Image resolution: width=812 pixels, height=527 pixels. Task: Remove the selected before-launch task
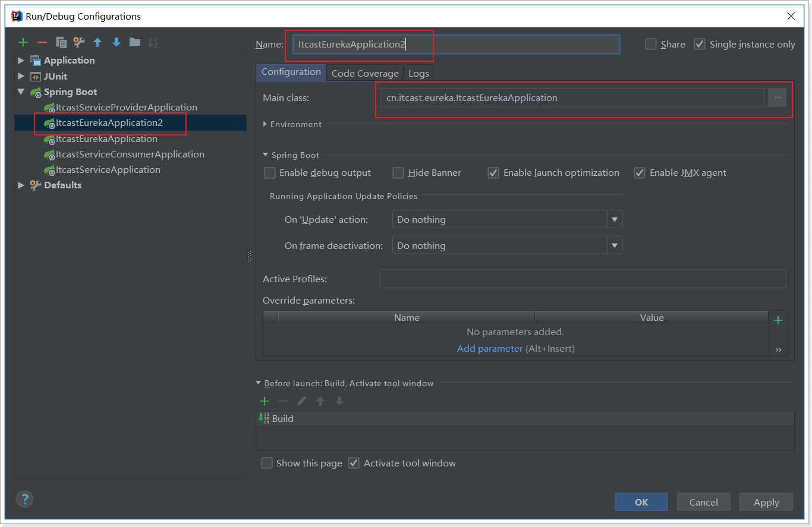284,401
